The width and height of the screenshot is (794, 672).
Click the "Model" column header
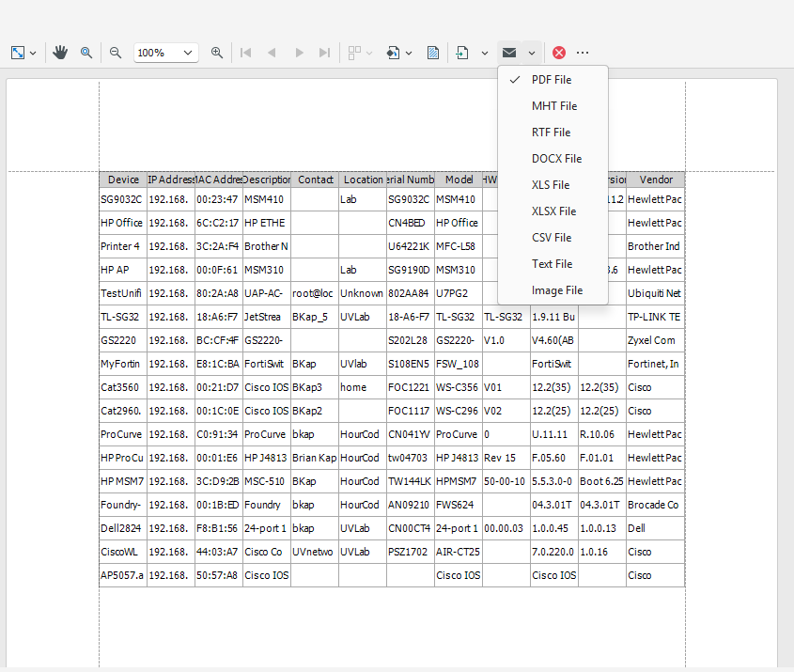pos(459,180)
